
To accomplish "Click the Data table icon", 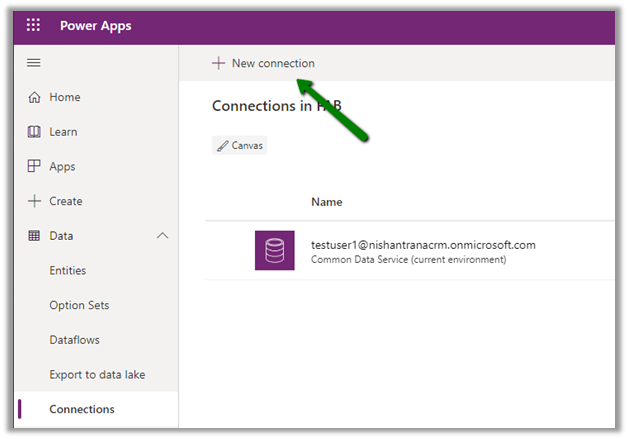I will (34, 236).
